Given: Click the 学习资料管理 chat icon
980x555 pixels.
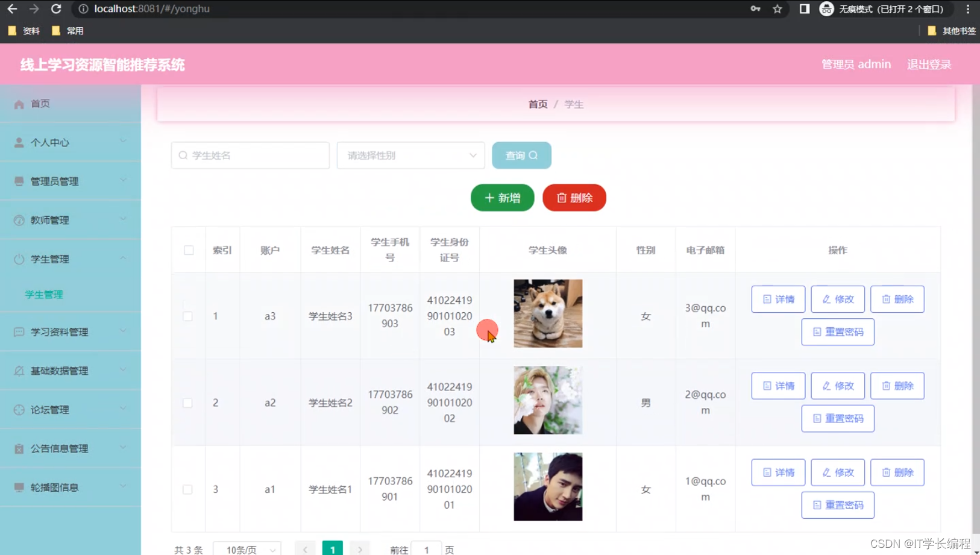Looking at the screenshot, I should (18, 332).
